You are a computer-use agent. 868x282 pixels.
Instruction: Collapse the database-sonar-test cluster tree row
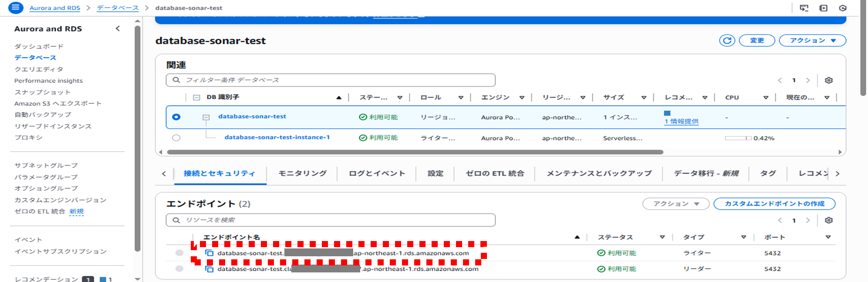[x=206, y=117]
